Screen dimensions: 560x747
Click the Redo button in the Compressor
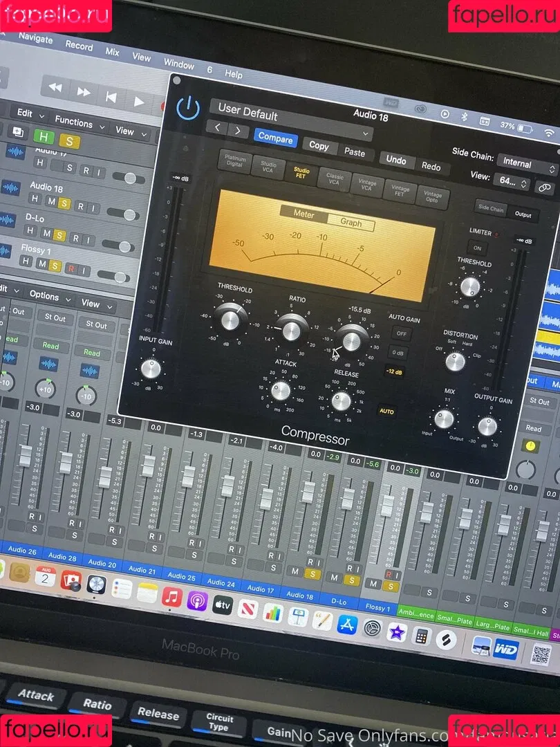coord(431,166)
